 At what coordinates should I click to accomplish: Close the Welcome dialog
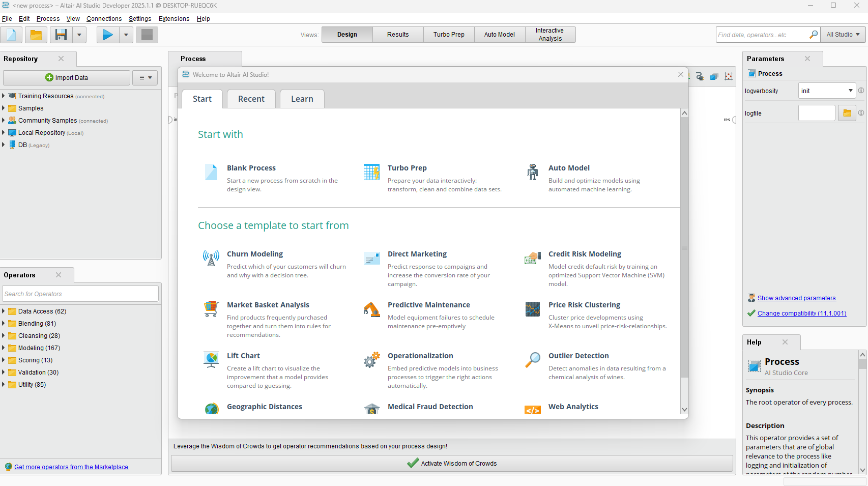click(681, 74)
